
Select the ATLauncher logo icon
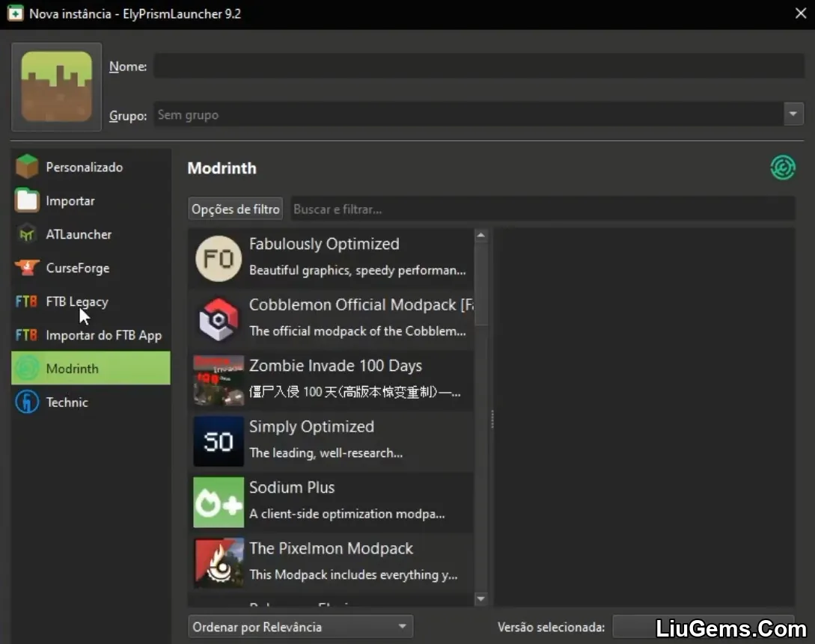27,234
